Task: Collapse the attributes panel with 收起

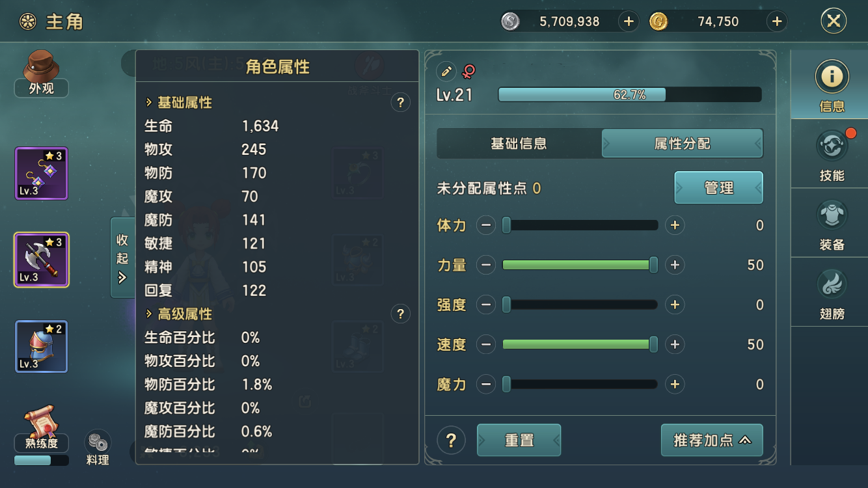Action: click(x=122, y=258)
